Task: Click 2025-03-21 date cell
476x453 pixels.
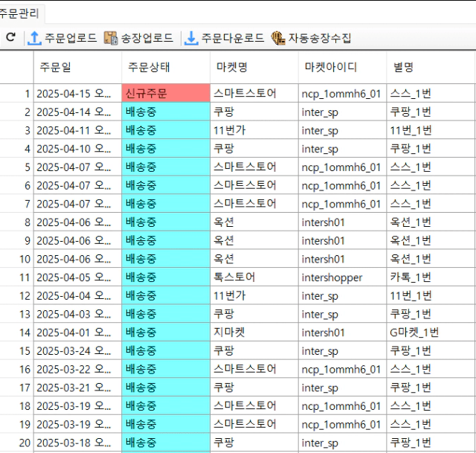Action: tap(77, 387)
